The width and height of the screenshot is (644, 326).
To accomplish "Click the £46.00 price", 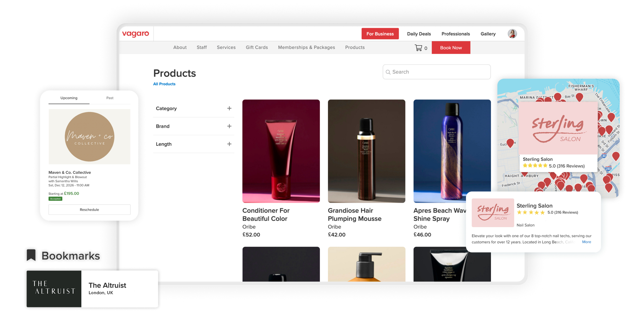I will (x=422, y=234).
